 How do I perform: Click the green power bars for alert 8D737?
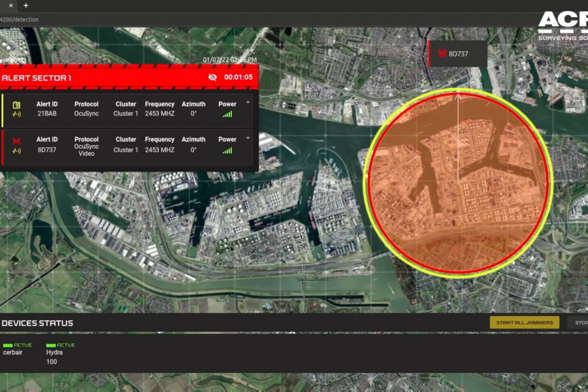(x=227, y=150)
